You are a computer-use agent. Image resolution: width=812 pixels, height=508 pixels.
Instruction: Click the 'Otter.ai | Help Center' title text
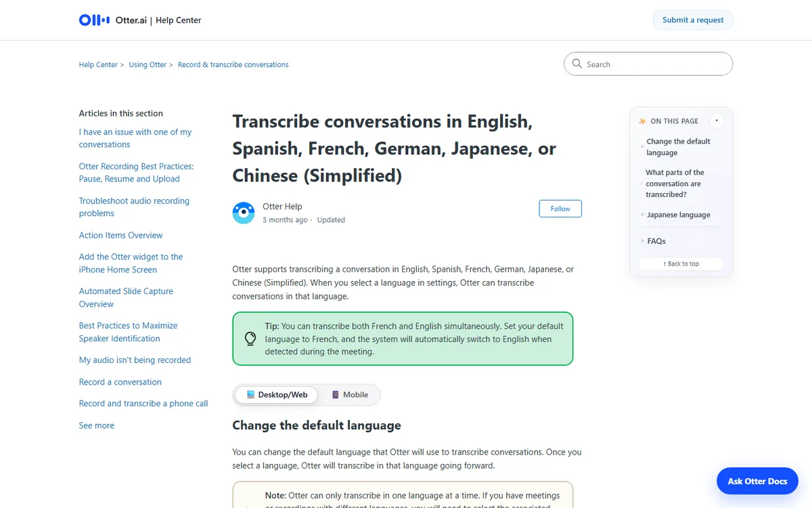[x=158, y=20]
